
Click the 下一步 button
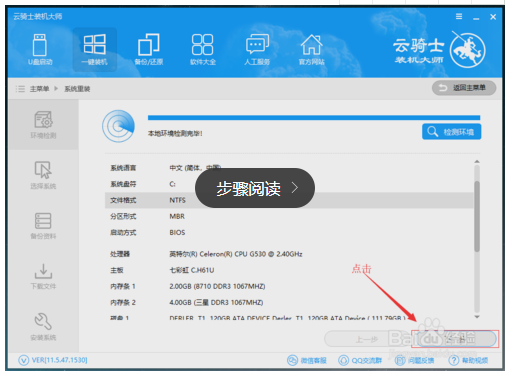click(455, 339)
